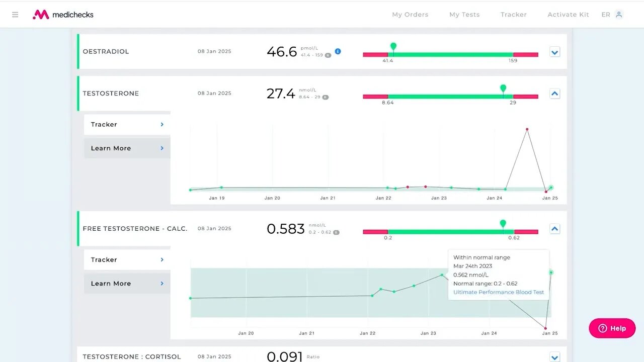
Task: Open the hamburger menu icon
Action: tap(15, 15)
